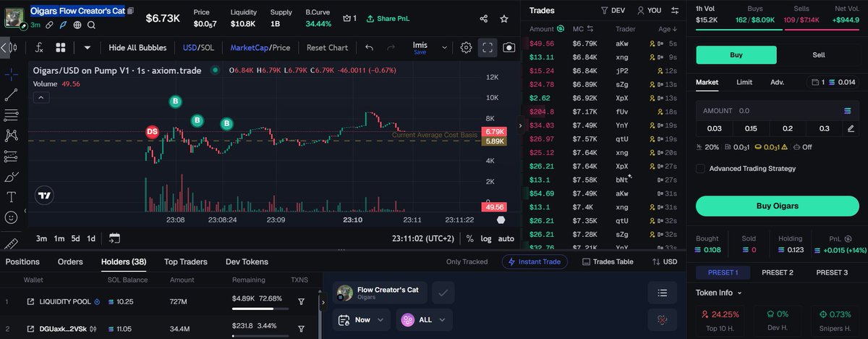This screenshot has height=339, width=868.
Task: Open the Top Traders tab
Action: click(185, 261)
